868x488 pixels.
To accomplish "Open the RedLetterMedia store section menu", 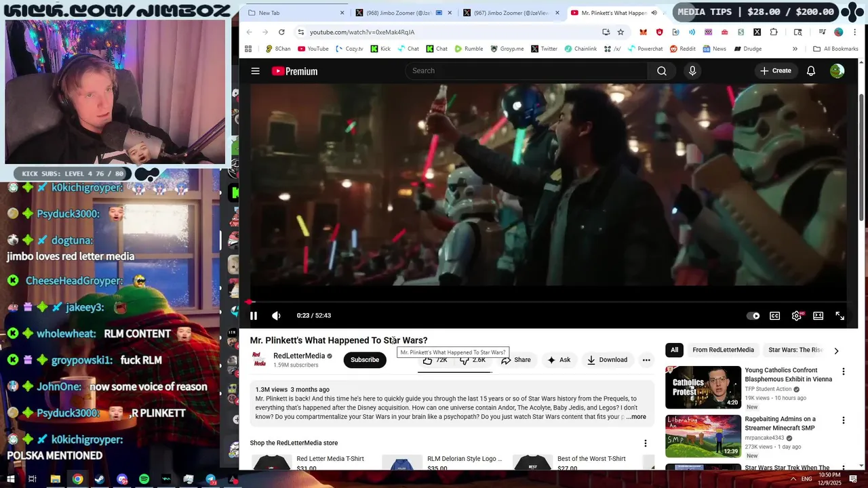I will click(646, 443).
